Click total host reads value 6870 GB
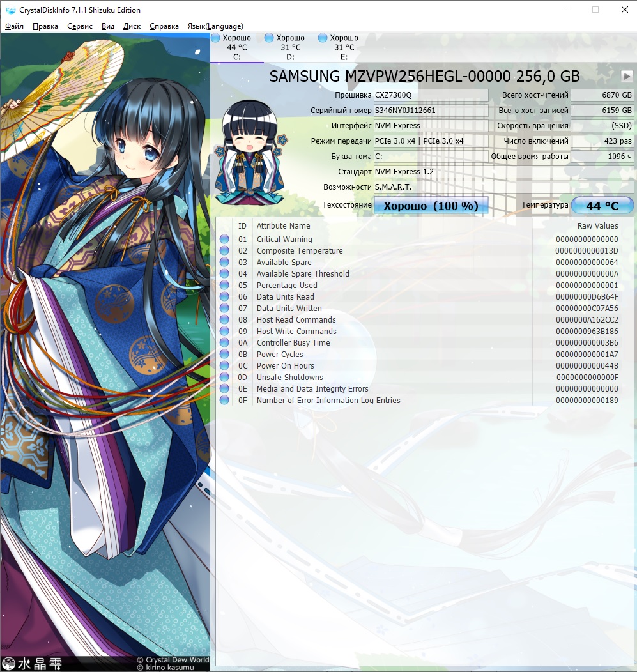This screenshot has height=672, width=637. coord(602,95)
